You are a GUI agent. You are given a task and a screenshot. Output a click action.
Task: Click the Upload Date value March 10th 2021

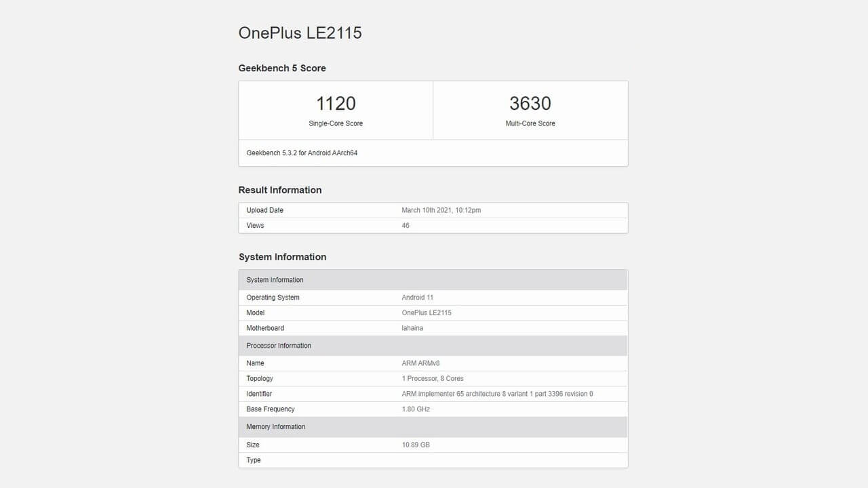coord(441,210)
